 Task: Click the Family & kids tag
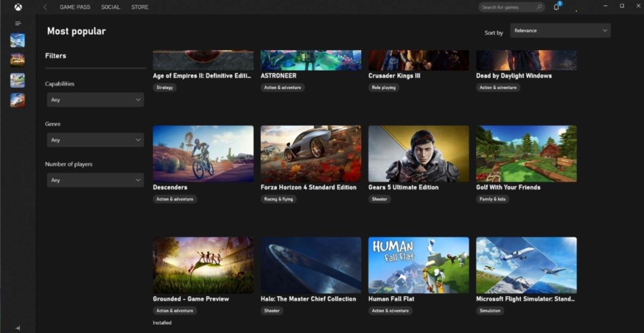[492, 199]
